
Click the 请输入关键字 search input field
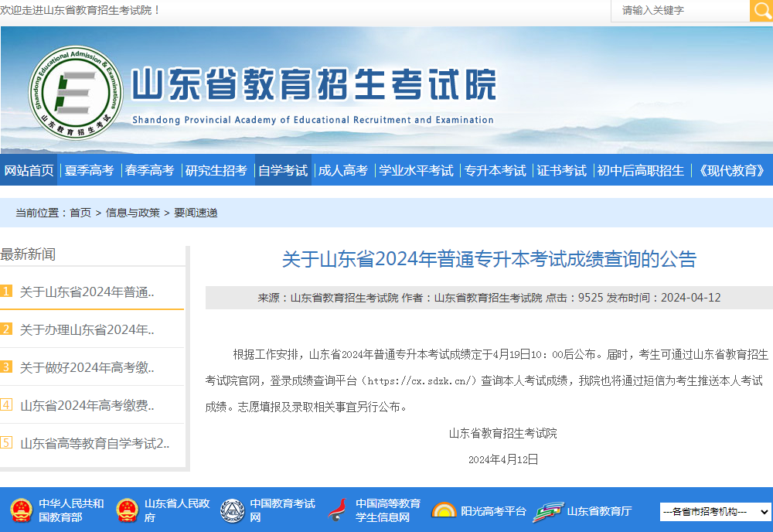(680, 11)
